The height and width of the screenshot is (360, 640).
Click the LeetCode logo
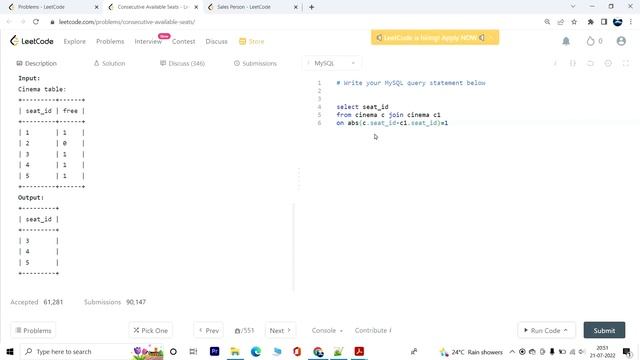tap(31, 41)
